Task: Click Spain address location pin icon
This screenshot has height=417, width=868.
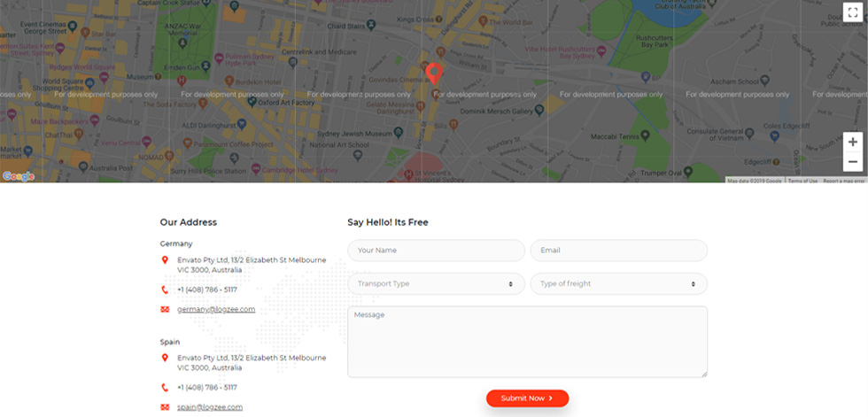Action: click(165, 358)
